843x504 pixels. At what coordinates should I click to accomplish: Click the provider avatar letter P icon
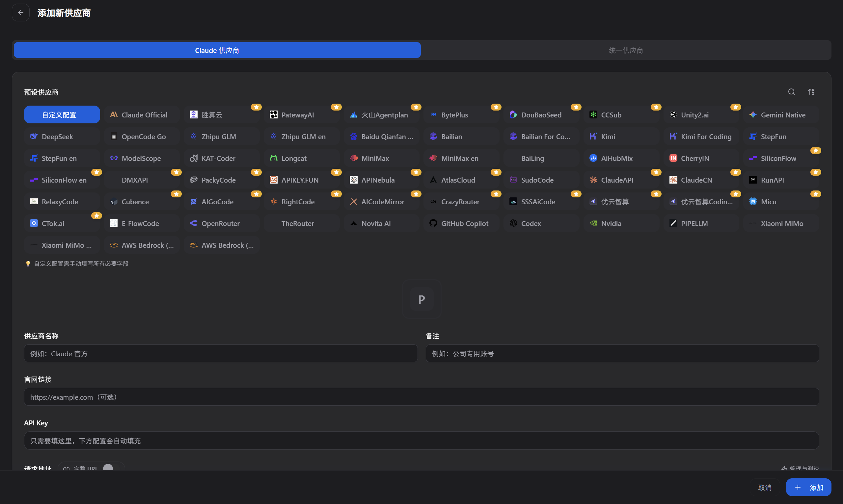coord(421,299)
